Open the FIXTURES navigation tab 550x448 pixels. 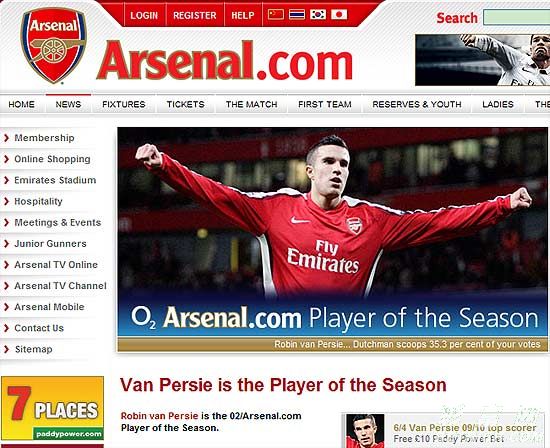click(x=124, y=104)
